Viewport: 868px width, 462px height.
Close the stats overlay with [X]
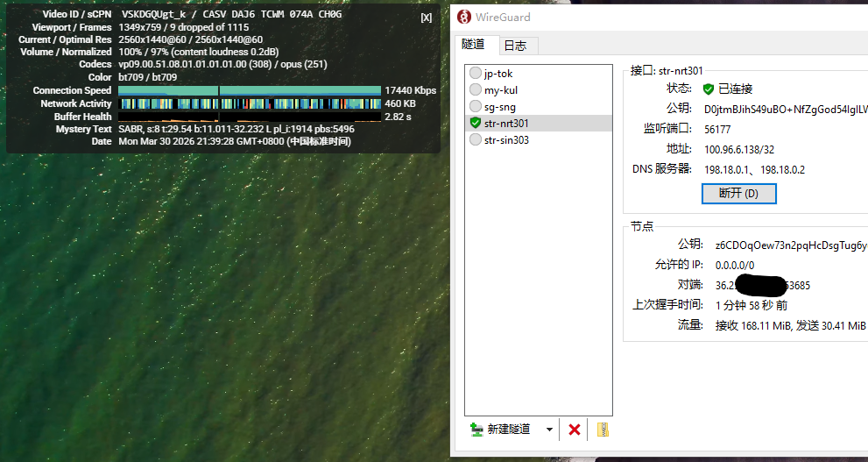pyautogui.click(x=427, y=18)
